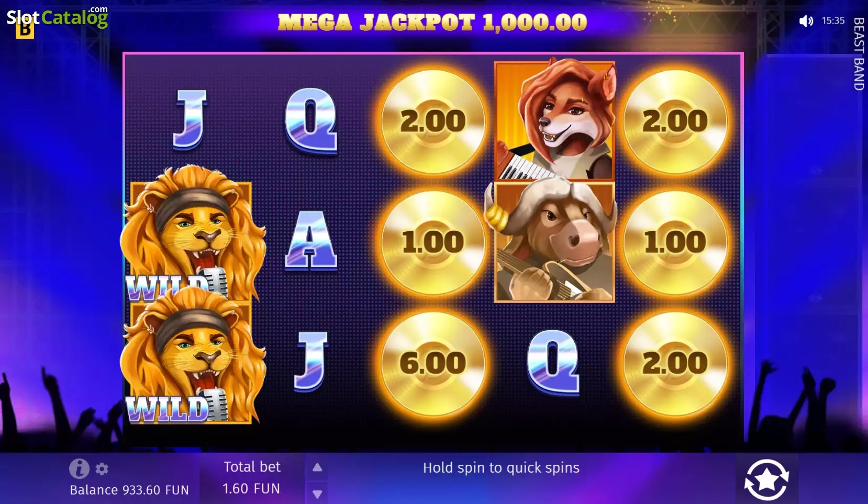Increase total bet with up arrow

[x=317, y=467]
